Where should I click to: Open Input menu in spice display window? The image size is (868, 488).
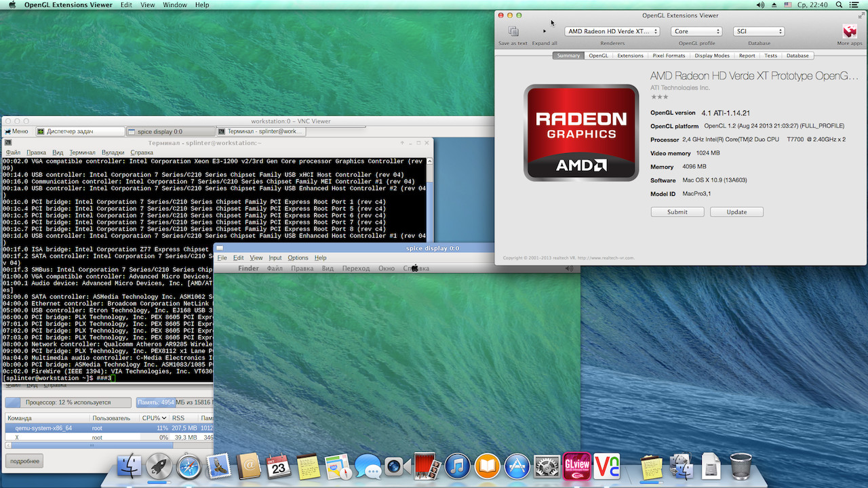pos(275,258)
